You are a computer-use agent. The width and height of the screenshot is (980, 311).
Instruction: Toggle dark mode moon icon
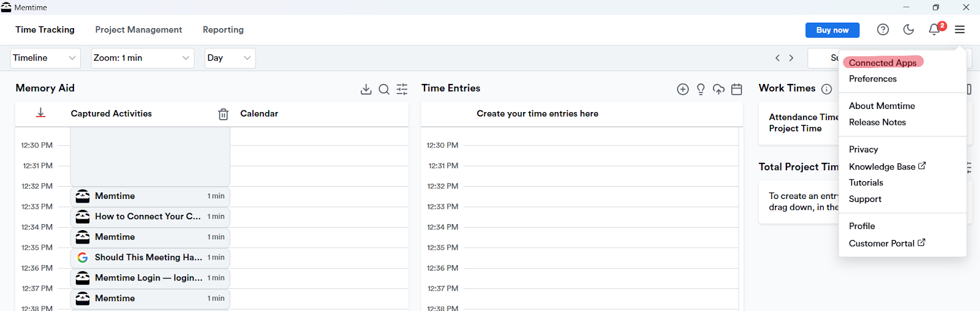click(x=908, y=29)
